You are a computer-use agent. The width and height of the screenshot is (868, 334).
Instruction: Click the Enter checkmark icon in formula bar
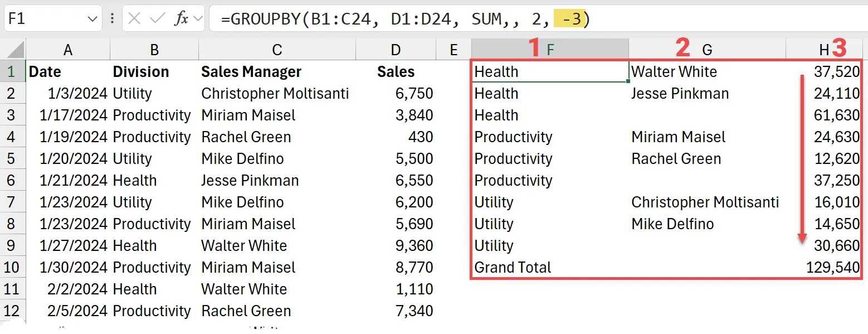158,19
